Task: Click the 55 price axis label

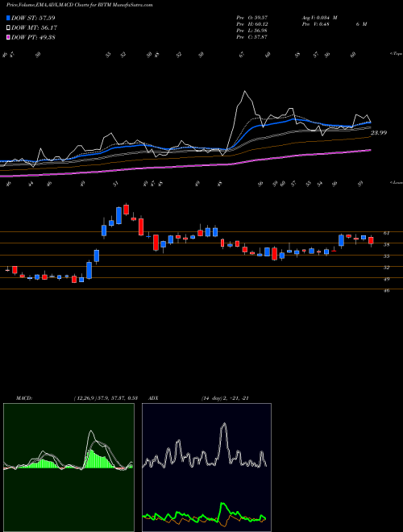Action: pyautogui.click(x=386, y=256)
